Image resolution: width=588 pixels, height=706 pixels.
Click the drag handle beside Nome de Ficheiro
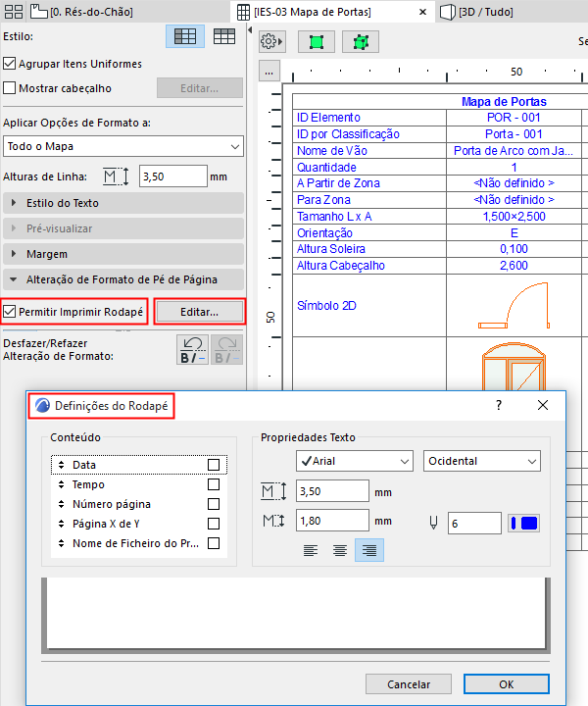coord(62,543)
